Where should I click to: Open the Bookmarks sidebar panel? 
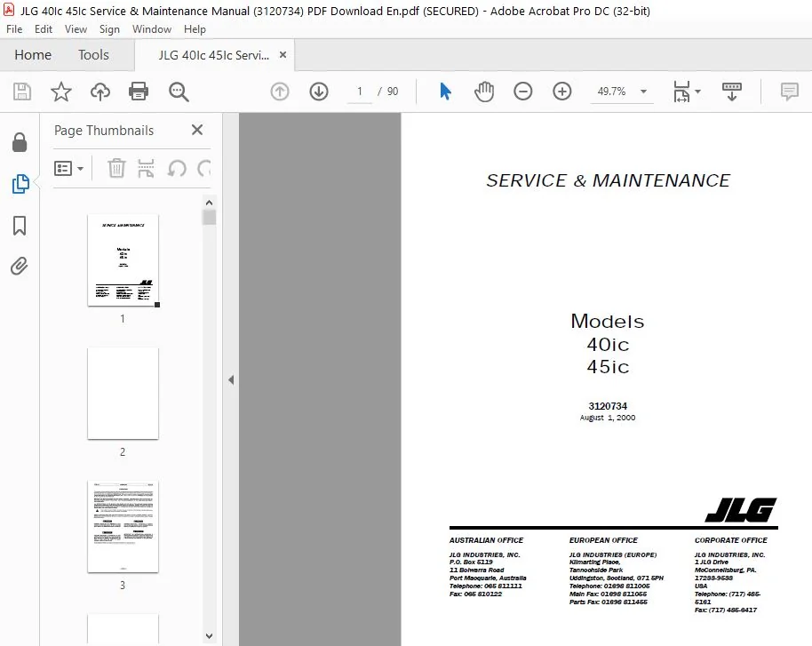(x=20, y=226)
